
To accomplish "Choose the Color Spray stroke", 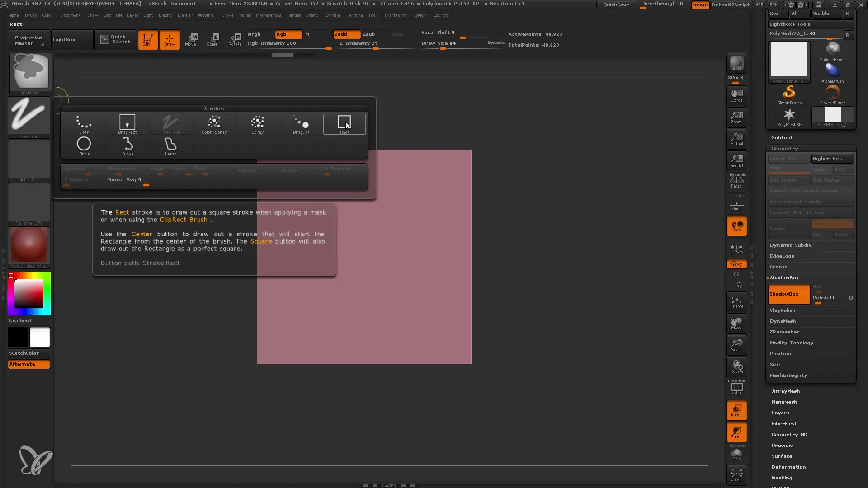I will (x=214, y=124).
